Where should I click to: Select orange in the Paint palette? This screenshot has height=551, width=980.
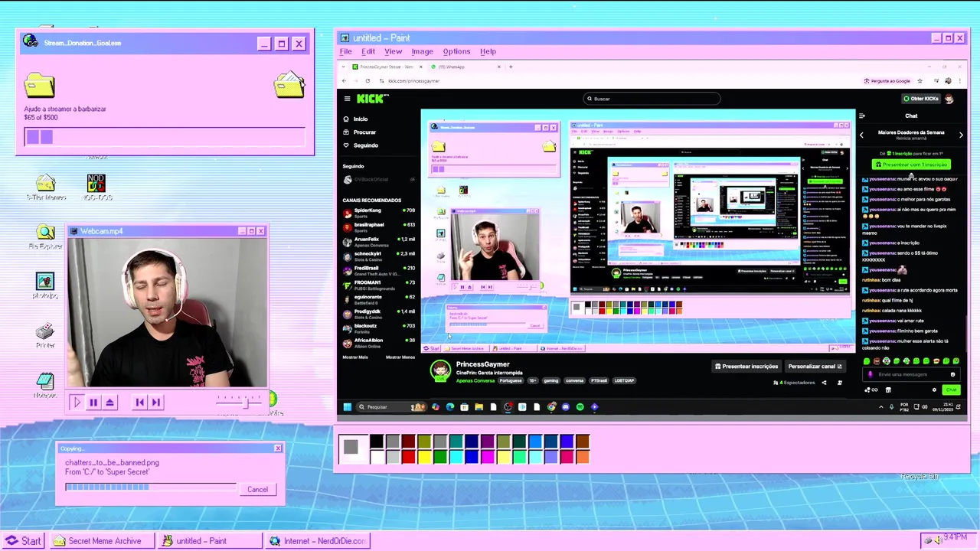(583, 457)
